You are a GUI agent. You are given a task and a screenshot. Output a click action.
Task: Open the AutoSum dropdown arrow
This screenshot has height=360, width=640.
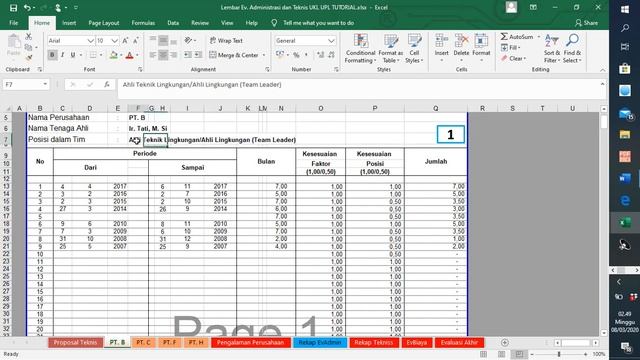[x=538, y=37]
